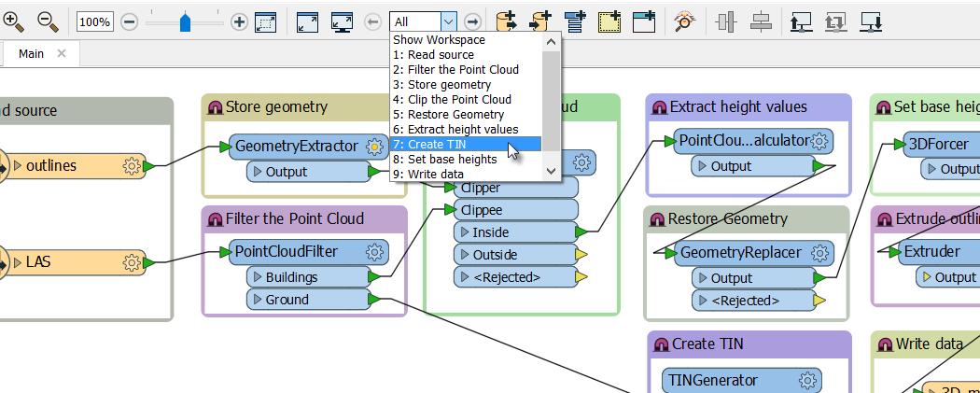This screenshot has width=980, height=393.
Task: Click the add annotation window icon
Action: [643, 21]
